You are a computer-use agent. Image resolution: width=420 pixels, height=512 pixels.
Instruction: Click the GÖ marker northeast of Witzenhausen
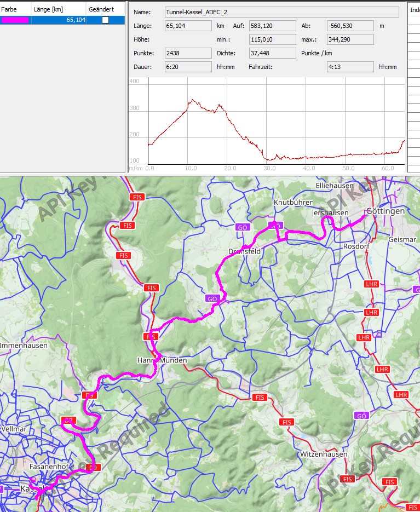pos(361,416)
